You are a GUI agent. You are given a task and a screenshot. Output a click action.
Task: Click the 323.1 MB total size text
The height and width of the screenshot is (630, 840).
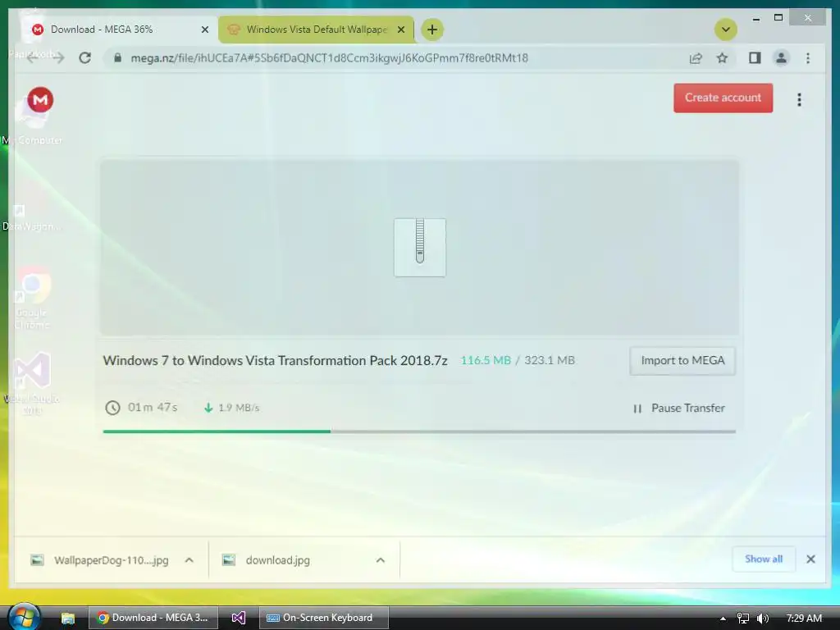click(x=549, y=361)
